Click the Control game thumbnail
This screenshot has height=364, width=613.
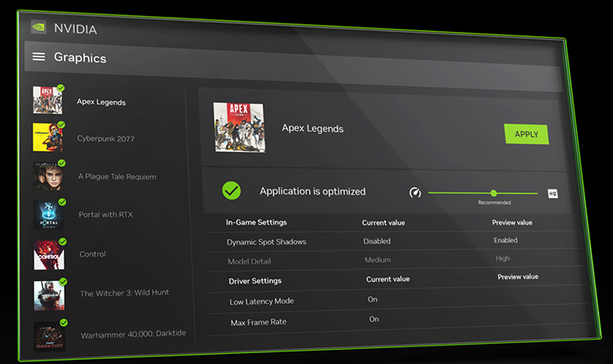pyautogui.click(x=49, y=255)
